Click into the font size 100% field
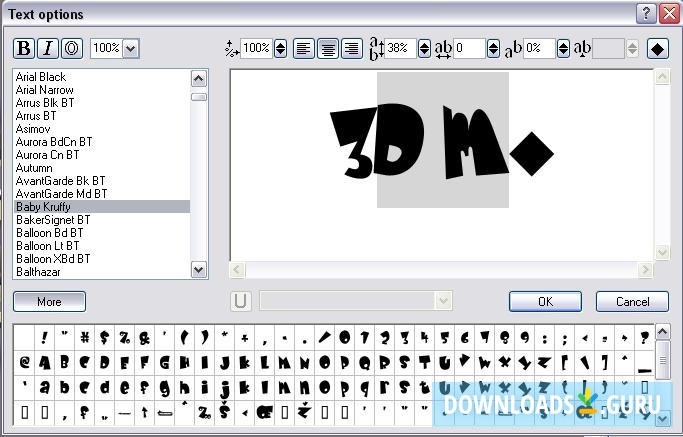Viewport: 683px width, 437px height. pyautogui.click(x=107, y=48)
